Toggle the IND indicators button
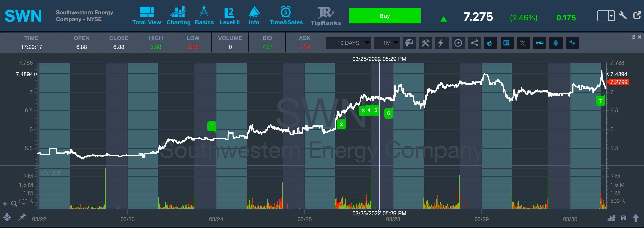Screen dimensions: 644x228 click(x=539, y=43)
